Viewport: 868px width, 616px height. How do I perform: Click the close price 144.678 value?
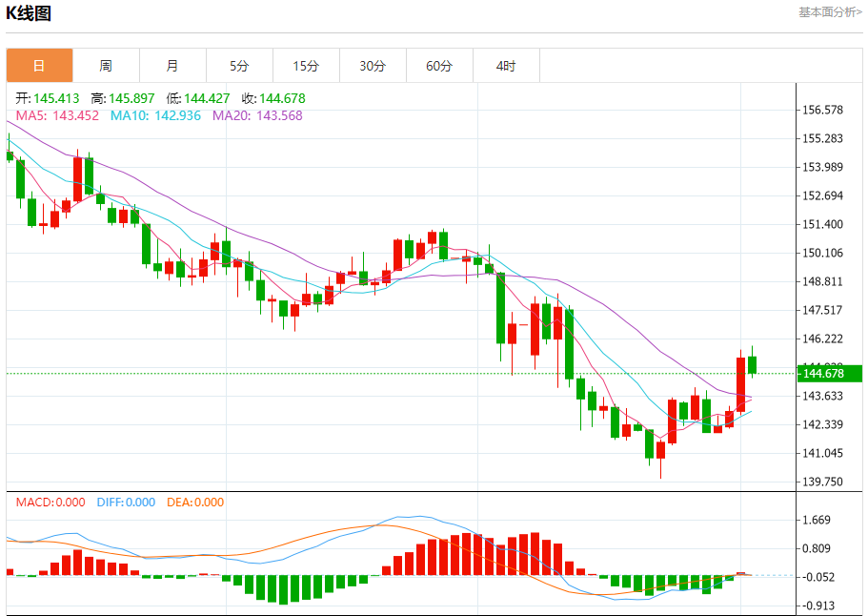(282, 98)
